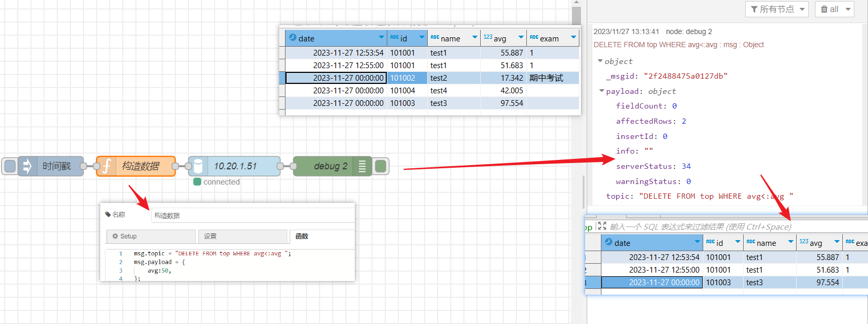Click the inject node trigger button
The height and width of the screenshot is (324, 868).
point(10,166)
